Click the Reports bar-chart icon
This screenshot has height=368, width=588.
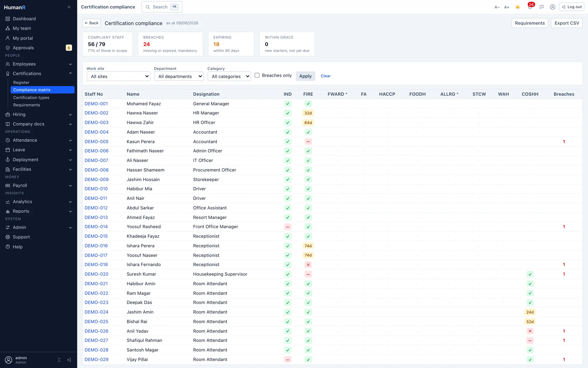click(x=8, y=211)
